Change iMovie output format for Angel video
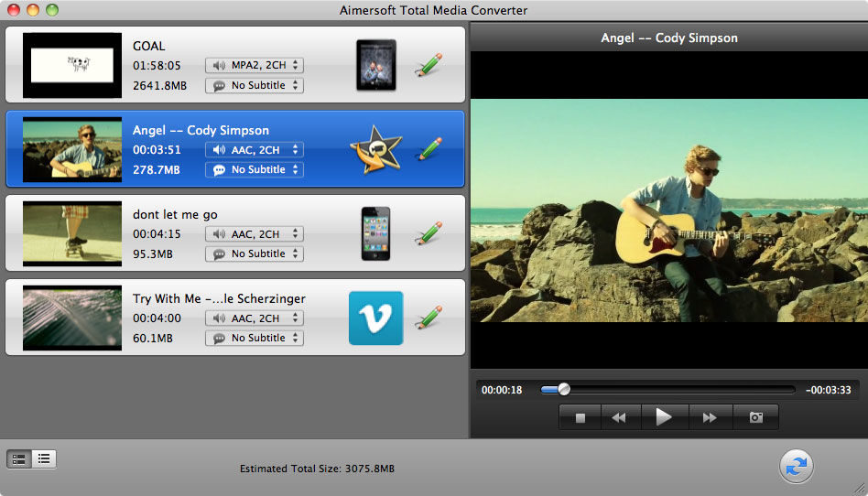The height and width of the screenshot is (496, 868). 376,149
